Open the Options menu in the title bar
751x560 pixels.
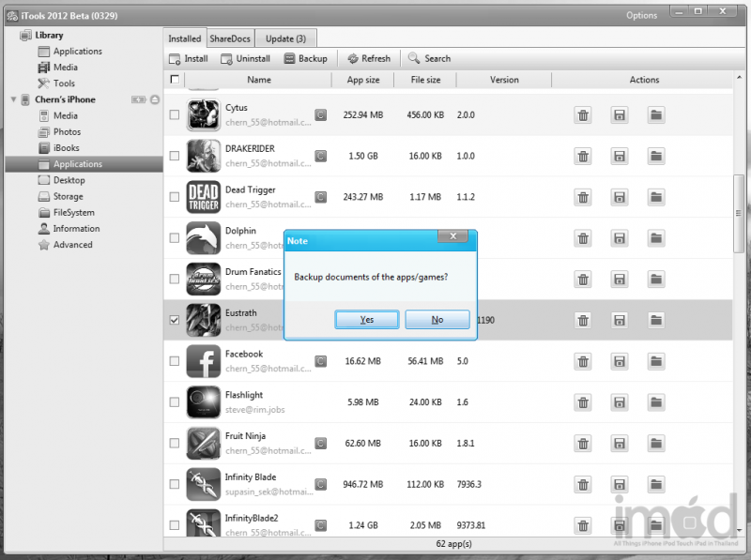click(x=641, y=15)
